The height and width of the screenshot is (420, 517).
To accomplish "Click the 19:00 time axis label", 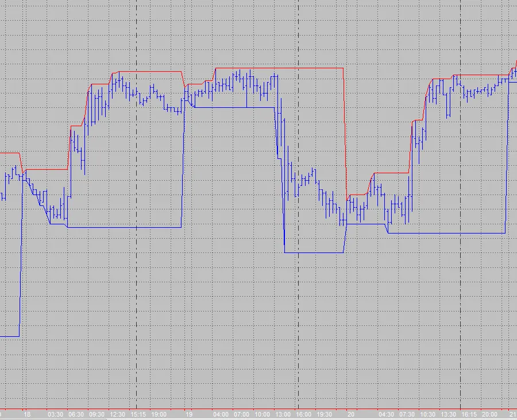I will (159, 414).
